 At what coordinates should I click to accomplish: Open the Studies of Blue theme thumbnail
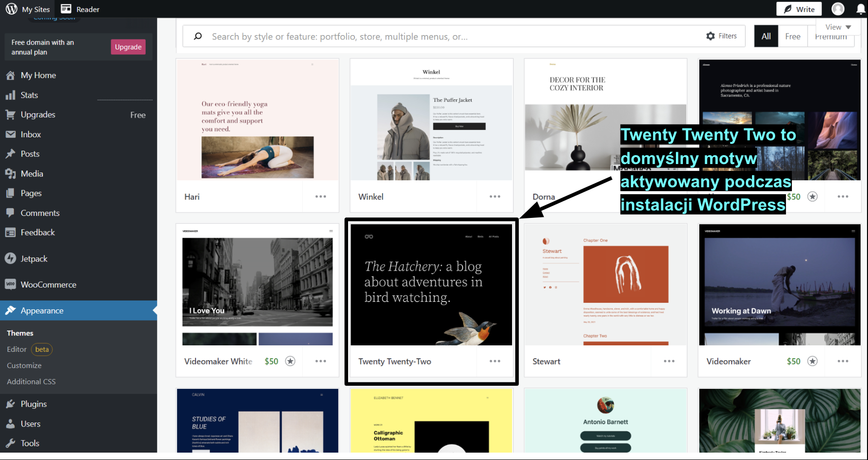click(x=258, y=420)
